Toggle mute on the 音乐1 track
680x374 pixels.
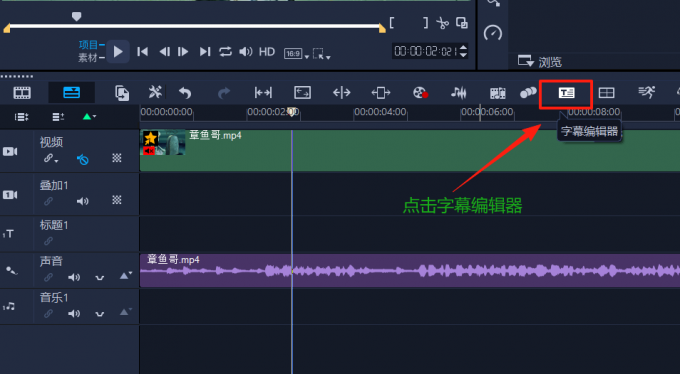click(74, 313)
